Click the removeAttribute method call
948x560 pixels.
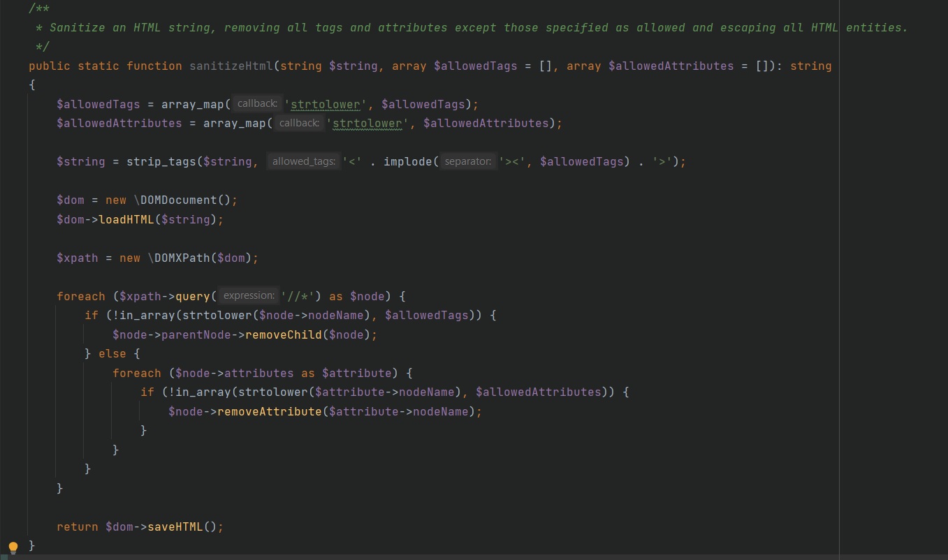point(270,411)
